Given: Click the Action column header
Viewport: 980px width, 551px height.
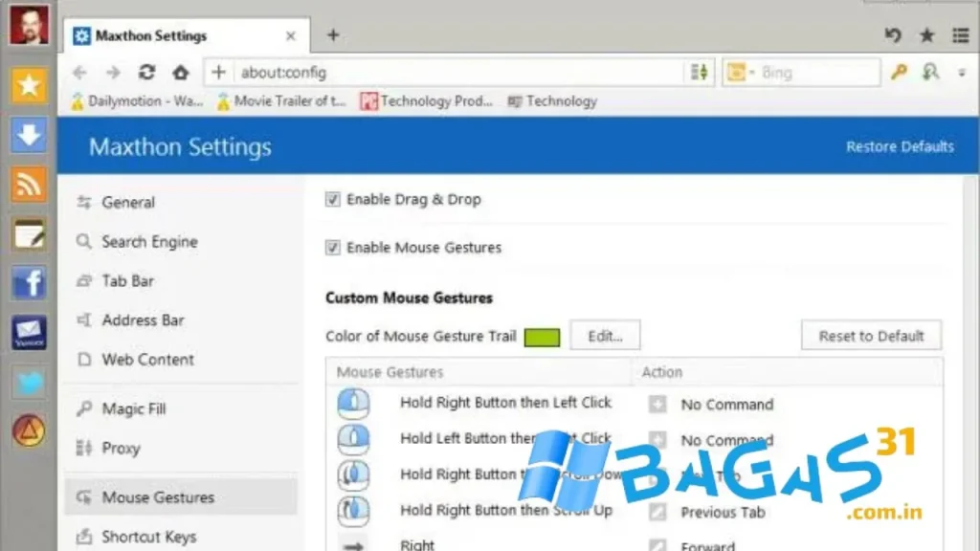Looking at the screenshot, I should [662, 372].
